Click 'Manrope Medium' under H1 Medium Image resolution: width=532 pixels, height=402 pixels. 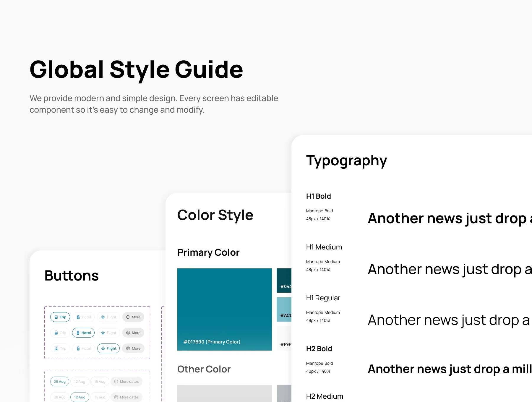[323, 262]
